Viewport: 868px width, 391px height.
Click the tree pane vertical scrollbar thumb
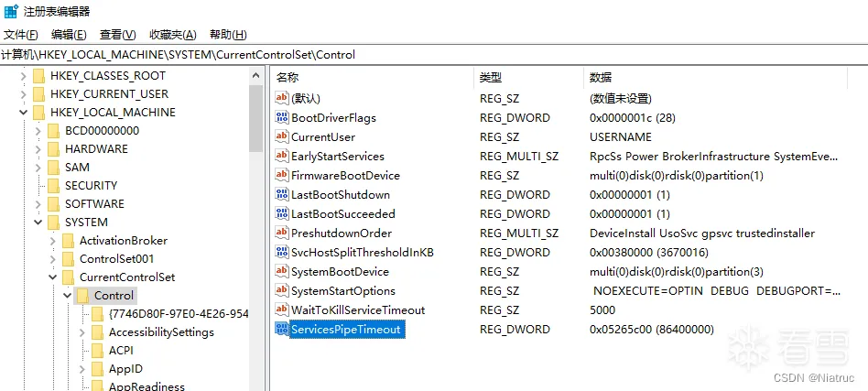(255, 118)
